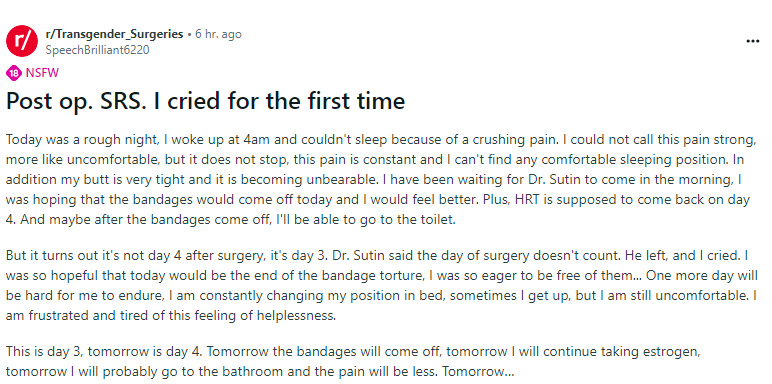Open the three-dot post options menu
The width and height of the screenshot is (772, 384).
753,41
